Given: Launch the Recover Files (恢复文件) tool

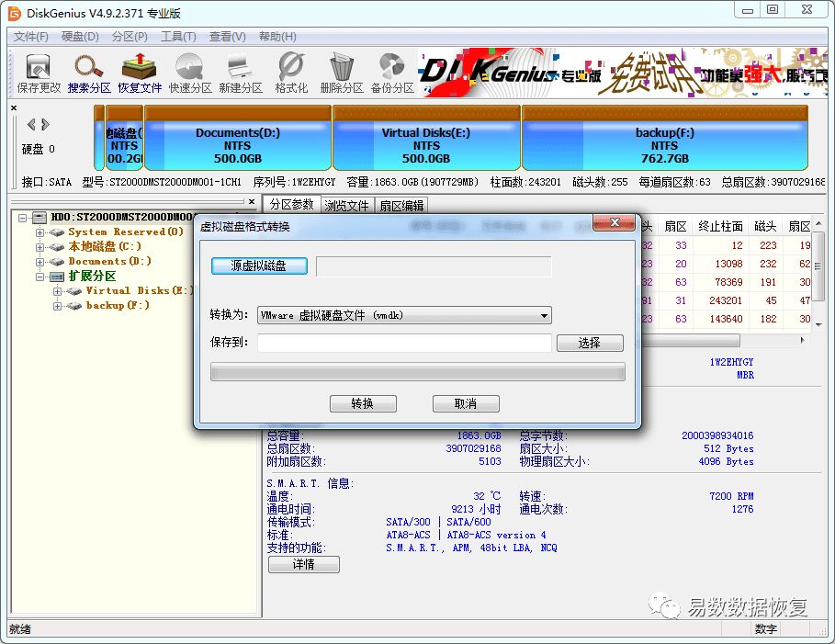Looking at the screenshot, I should click(x=140, y=73).
